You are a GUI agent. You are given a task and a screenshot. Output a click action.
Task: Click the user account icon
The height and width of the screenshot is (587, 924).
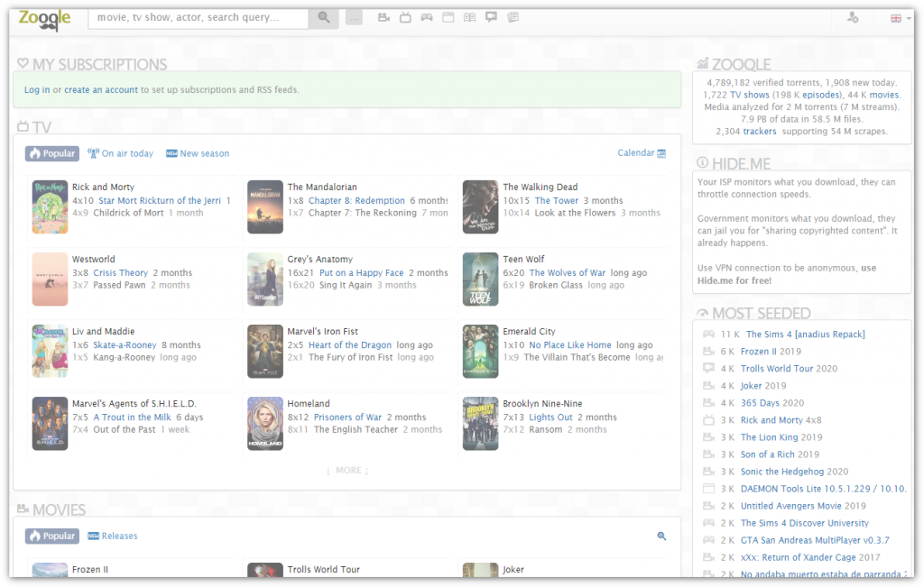tap(853, 18)
